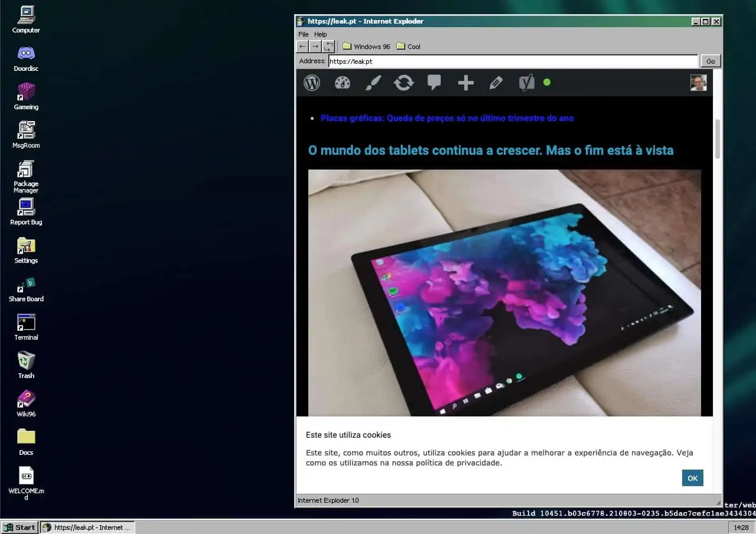Open the comments speech bubble icon
The width and height of the screenshot is (756, 534).
434,83
